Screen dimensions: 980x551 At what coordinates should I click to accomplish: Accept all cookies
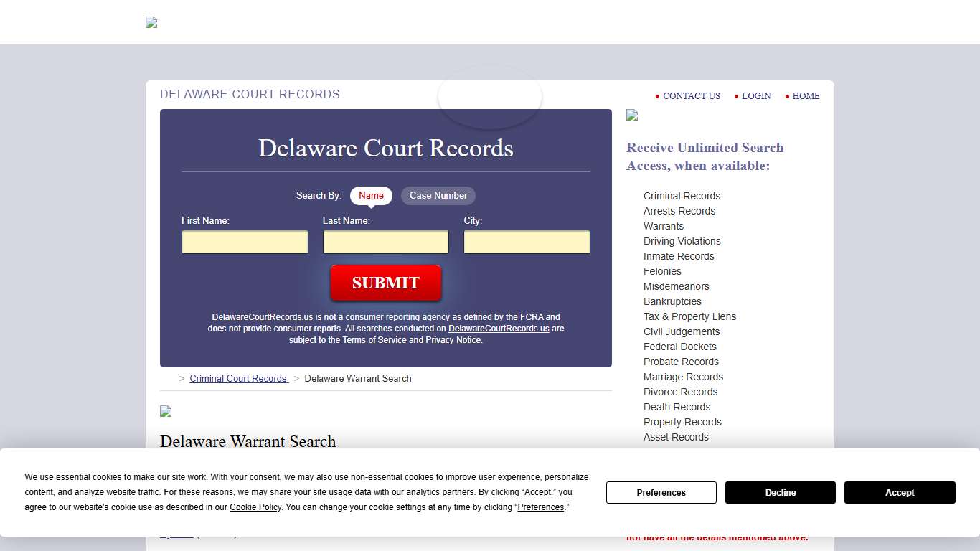point(899,492)
